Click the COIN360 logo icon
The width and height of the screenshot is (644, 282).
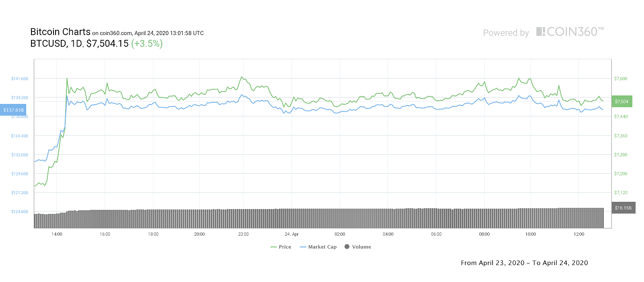pos(541,31)
